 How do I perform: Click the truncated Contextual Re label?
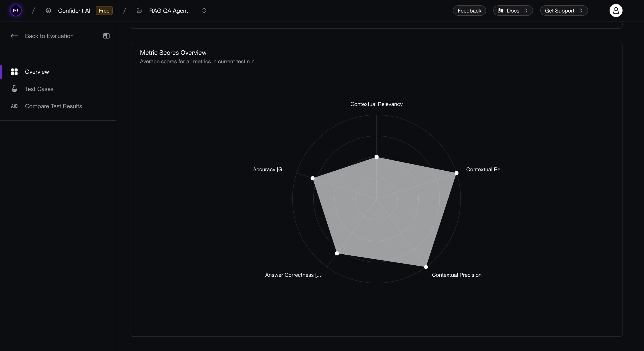pos(483,169)
